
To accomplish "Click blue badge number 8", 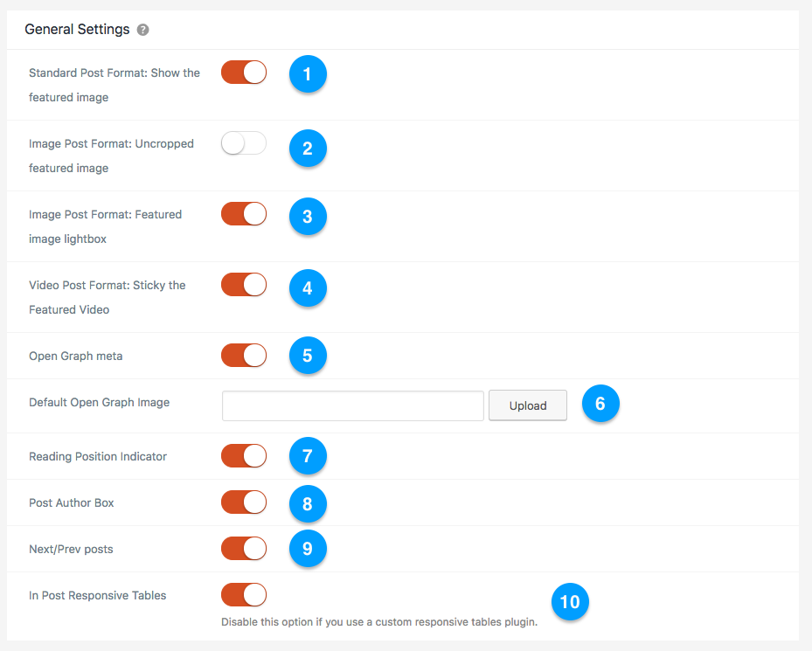I will point(308,504).
